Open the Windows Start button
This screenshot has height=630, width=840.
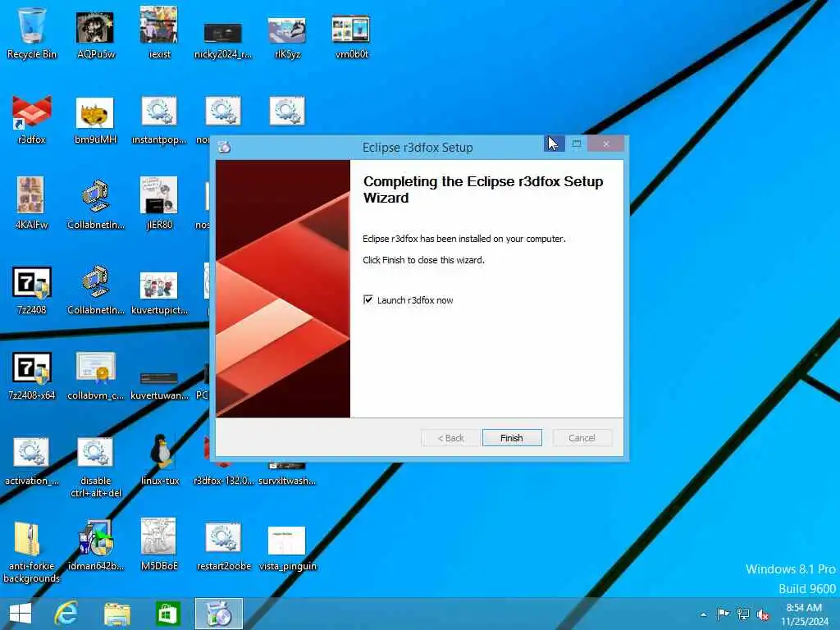coord(21,614)
